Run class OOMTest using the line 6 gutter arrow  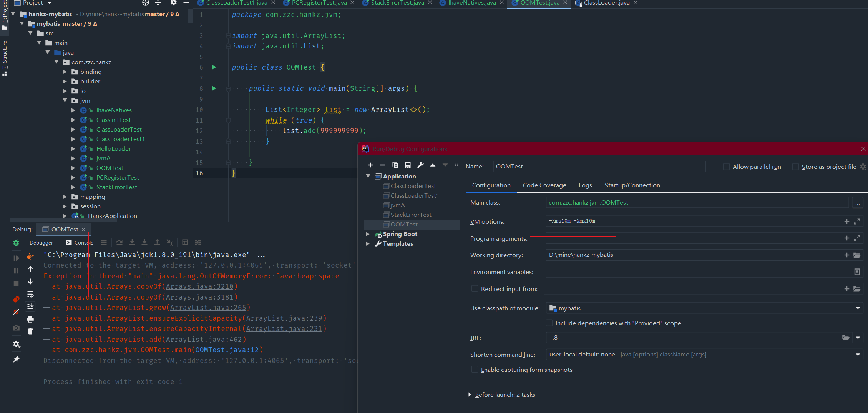pyautogui.click(x=214, y=67)
